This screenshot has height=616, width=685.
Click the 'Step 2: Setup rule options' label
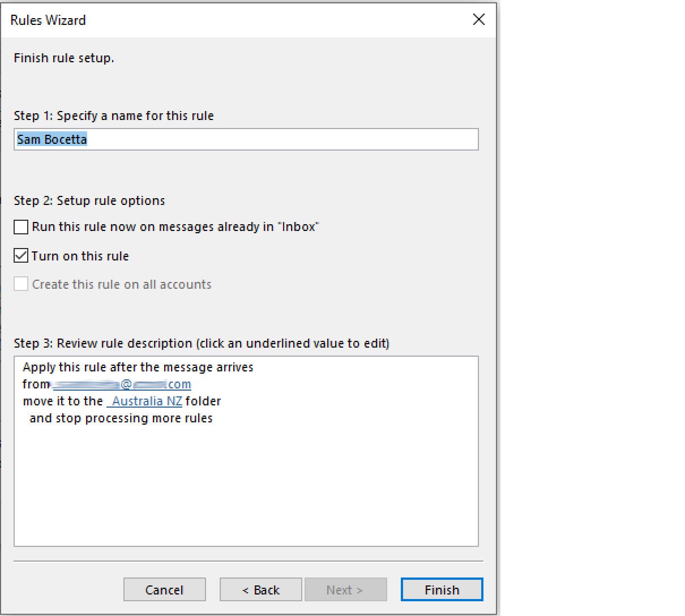89,201
